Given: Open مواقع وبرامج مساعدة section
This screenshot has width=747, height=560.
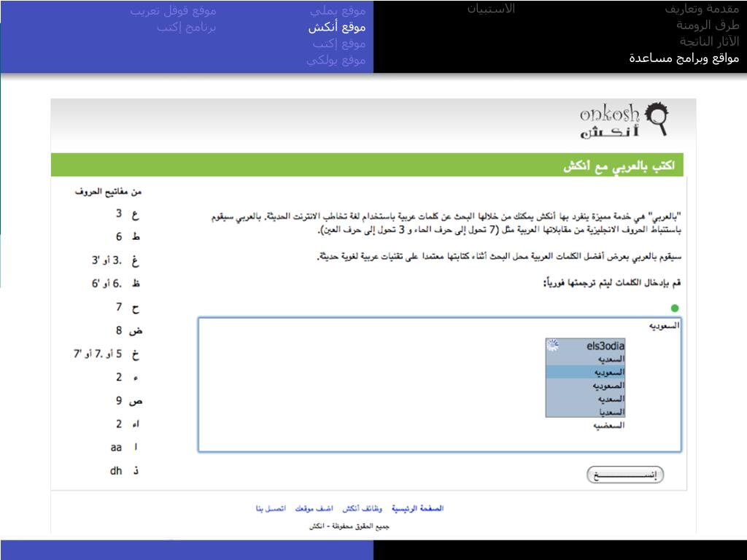Looking at the screenshot, I should click(x=684, y=58).
